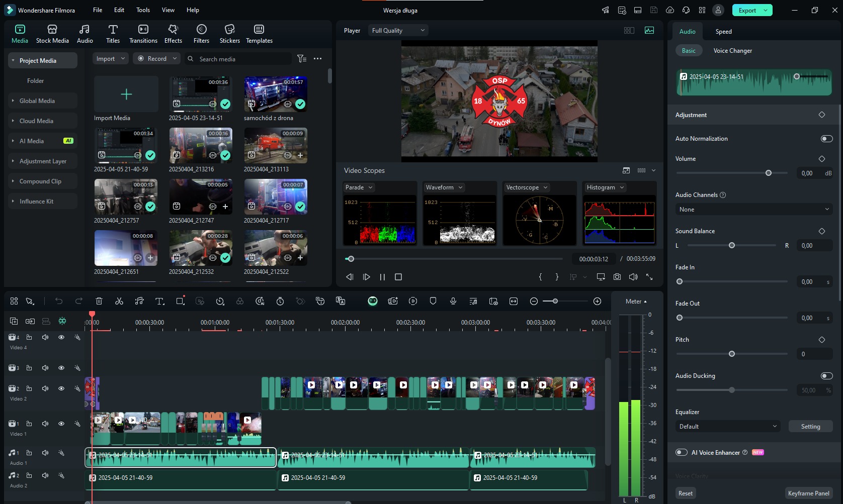The height and width of the screenshot is (504, 843).
Task: Switch to the Speed tab
Action: click(x=723, y=32)
